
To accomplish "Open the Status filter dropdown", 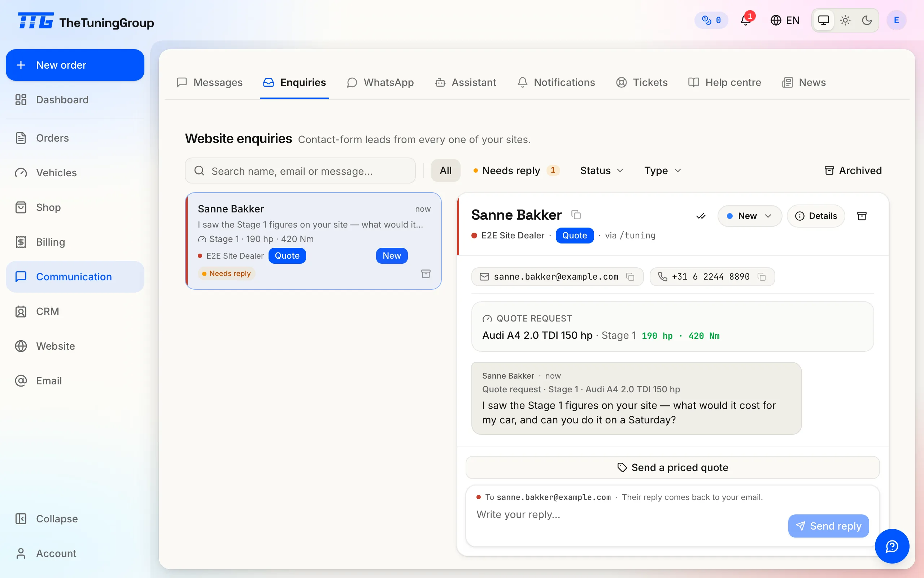I will point(602,171).
